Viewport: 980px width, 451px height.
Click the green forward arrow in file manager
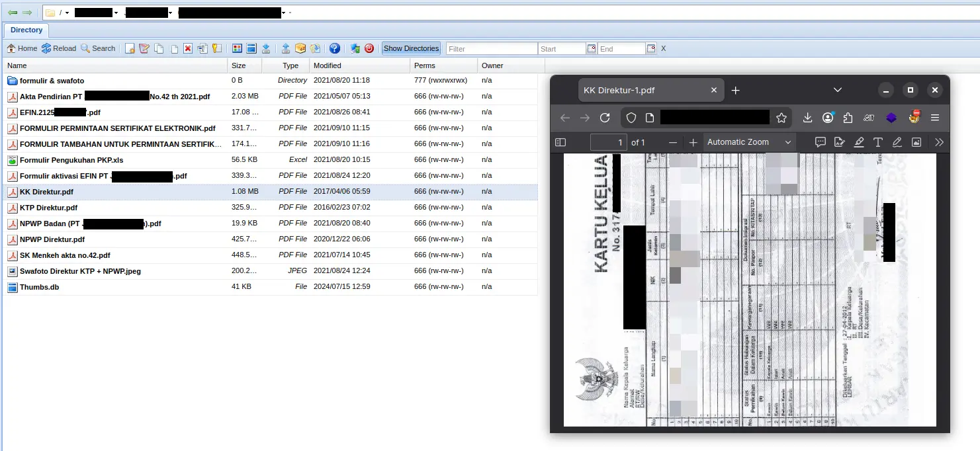(26, 13)
